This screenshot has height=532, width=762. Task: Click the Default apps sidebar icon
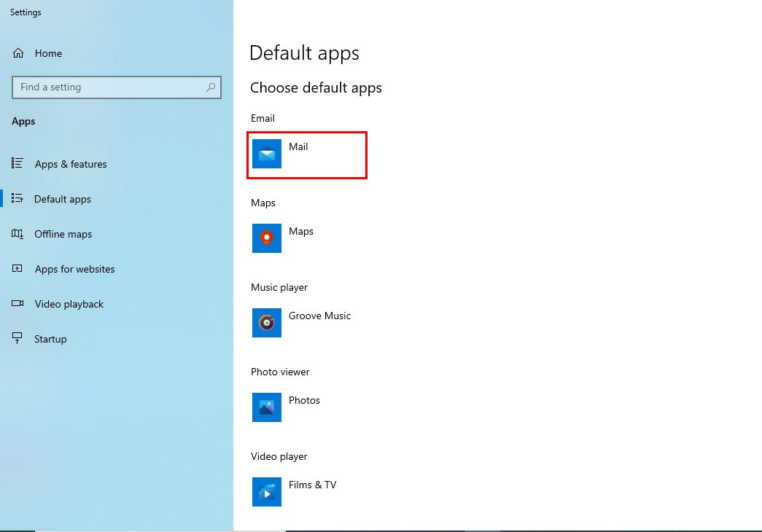[x=18, y=198]
